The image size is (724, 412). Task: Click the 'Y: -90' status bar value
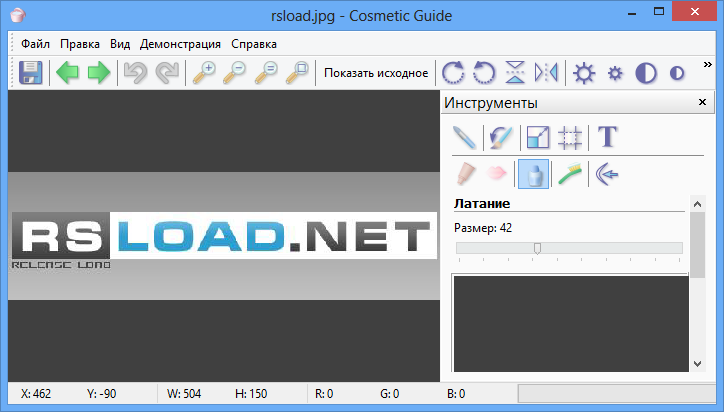coord(102,394)
